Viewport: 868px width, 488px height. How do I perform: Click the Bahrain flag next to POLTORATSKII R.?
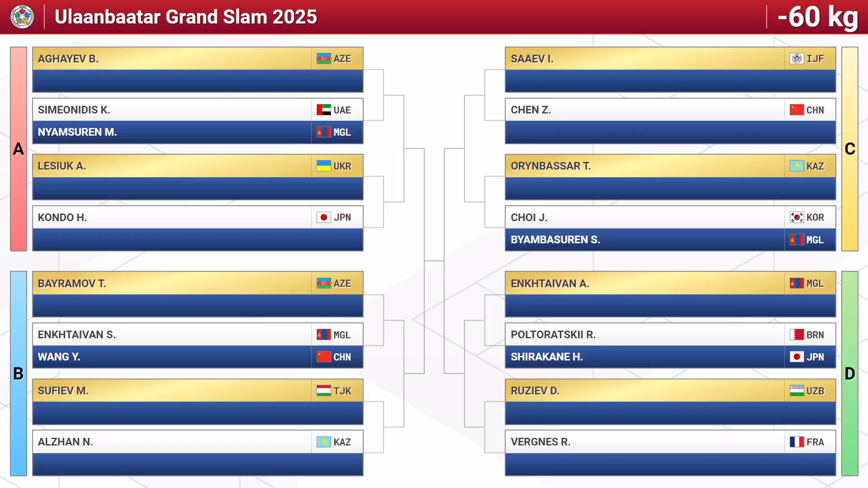coord(797,335)
